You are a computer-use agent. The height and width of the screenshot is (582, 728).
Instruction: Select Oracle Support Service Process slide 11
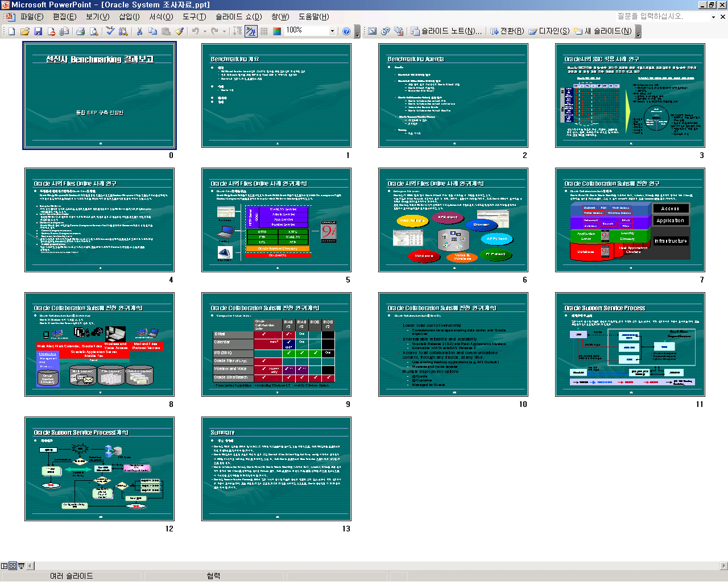(x=630, y=344)
